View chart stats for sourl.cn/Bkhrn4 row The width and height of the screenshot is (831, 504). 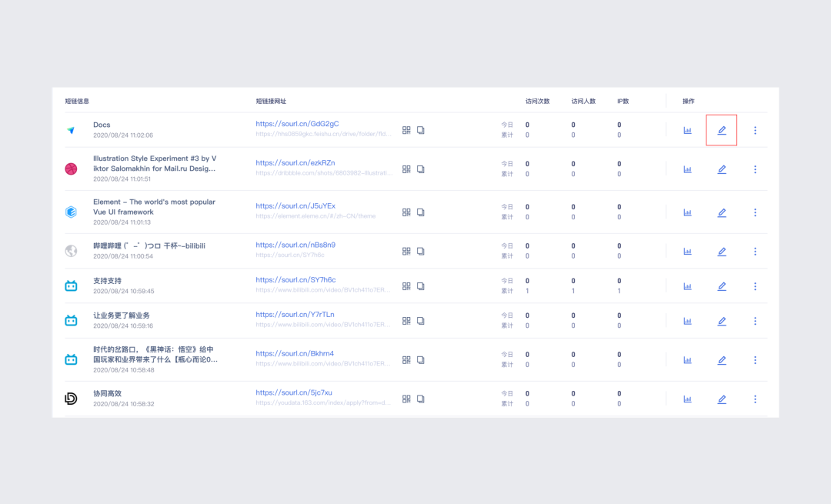pyautogui.click(x=687, y=360)
